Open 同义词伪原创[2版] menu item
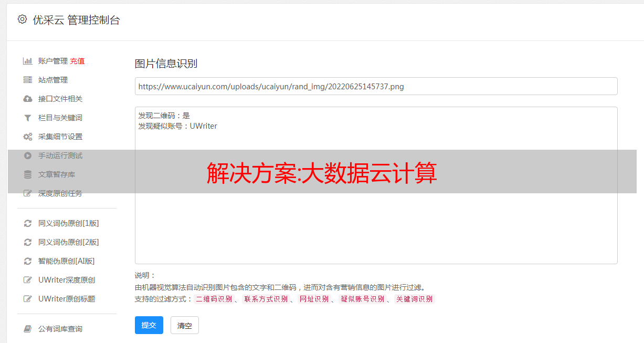The width and height of the screenshot is (644, 343). (69, 242)
